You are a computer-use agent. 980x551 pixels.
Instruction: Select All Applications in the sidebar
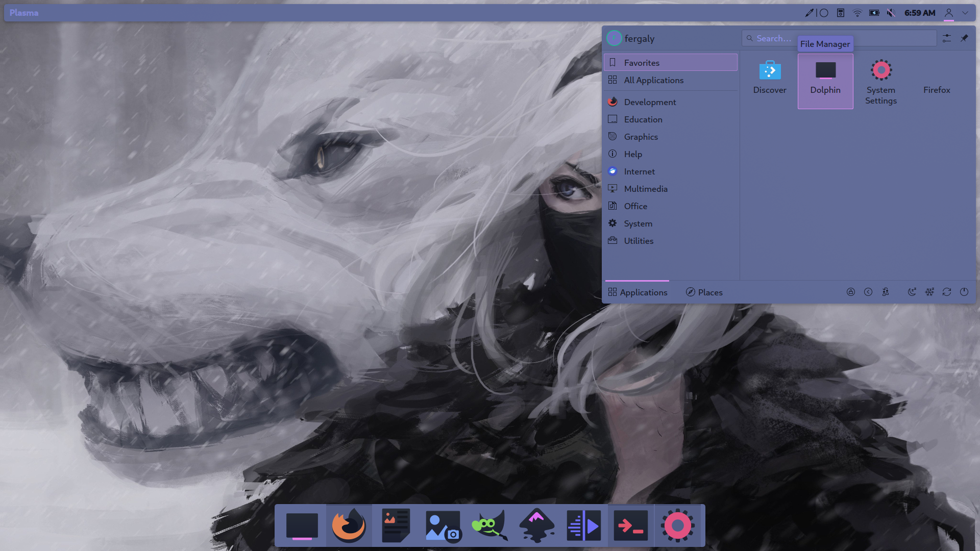point(671,80)
